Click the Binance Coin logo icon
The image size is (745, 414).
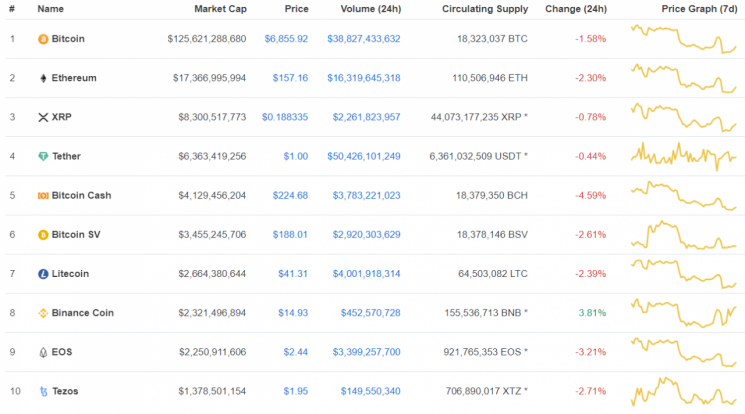[x=43, y=313]
